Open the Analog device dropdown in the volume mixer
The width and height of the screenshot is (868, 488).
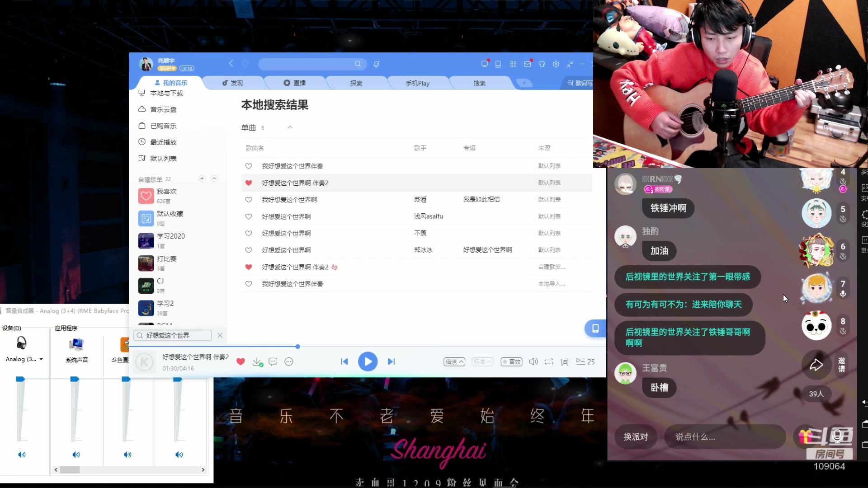41,359
